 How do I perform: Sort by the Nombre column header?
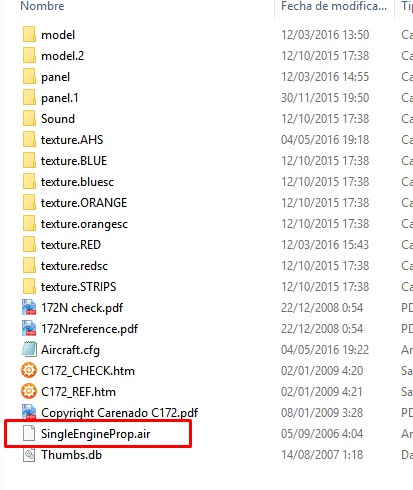click(x=42, y=6)
